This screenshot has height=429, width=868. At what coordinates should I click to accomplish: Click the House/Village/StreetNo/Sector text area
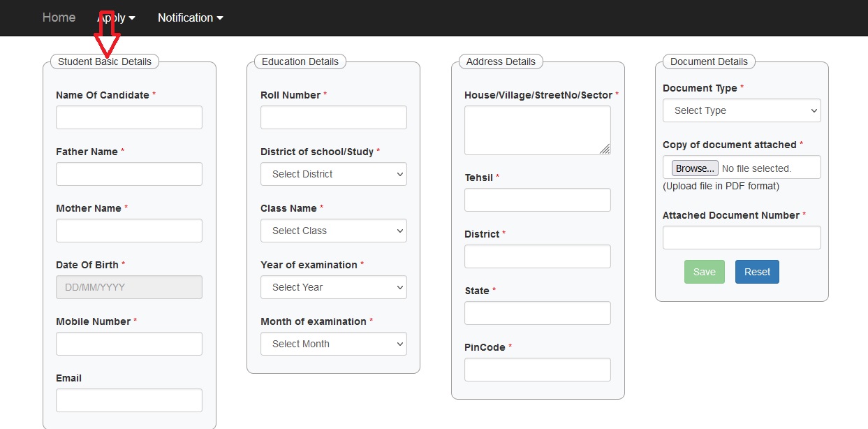537,130
